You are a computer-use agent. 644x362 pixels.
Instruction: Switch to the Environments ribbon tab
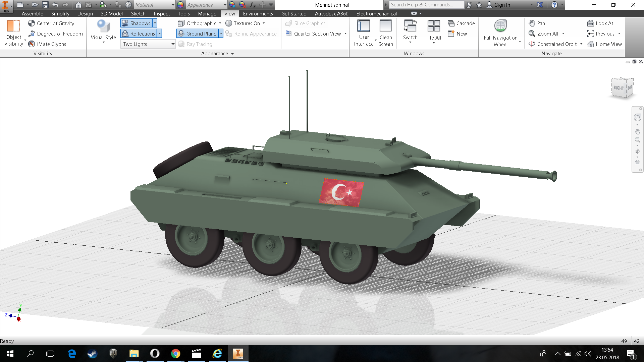point(258,13)
